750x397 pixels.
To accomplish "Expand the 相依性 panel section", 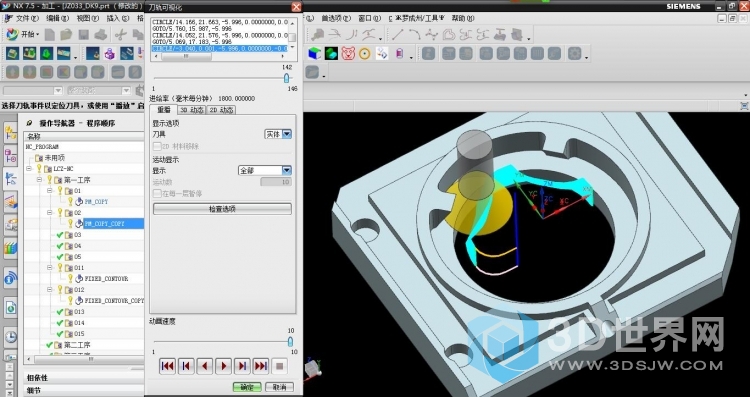I will (84, 378).
